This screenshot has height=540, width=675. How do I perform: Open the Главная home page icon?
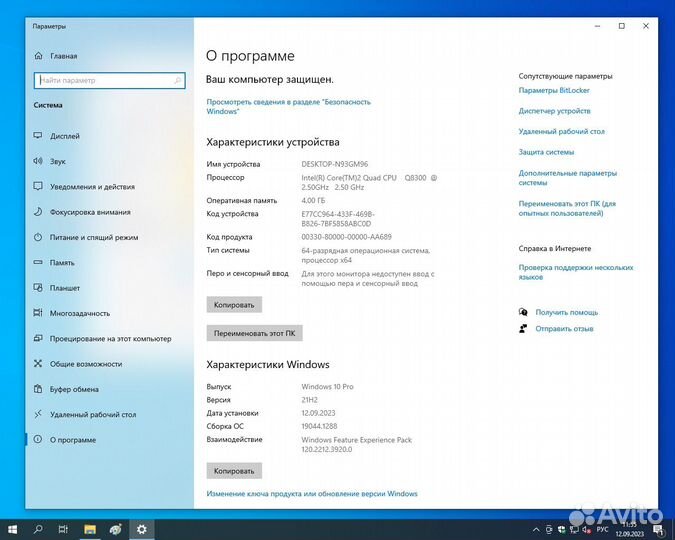click(x=38, y=56)
